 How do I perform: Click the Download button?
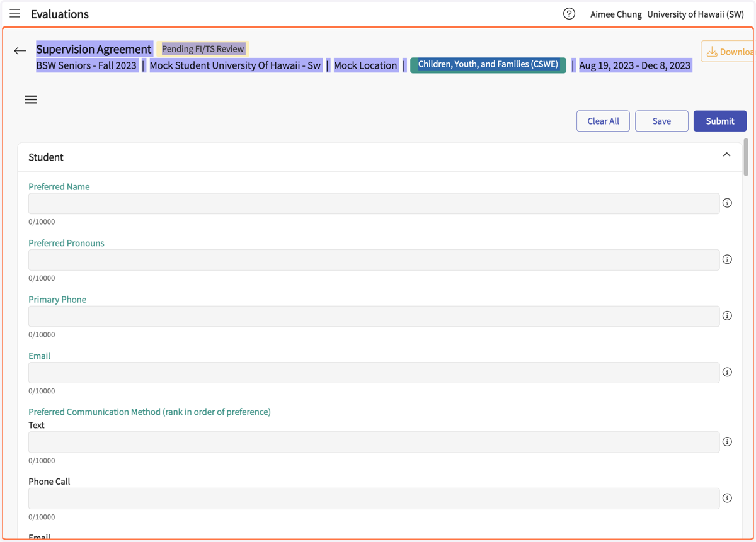(728, 52)
